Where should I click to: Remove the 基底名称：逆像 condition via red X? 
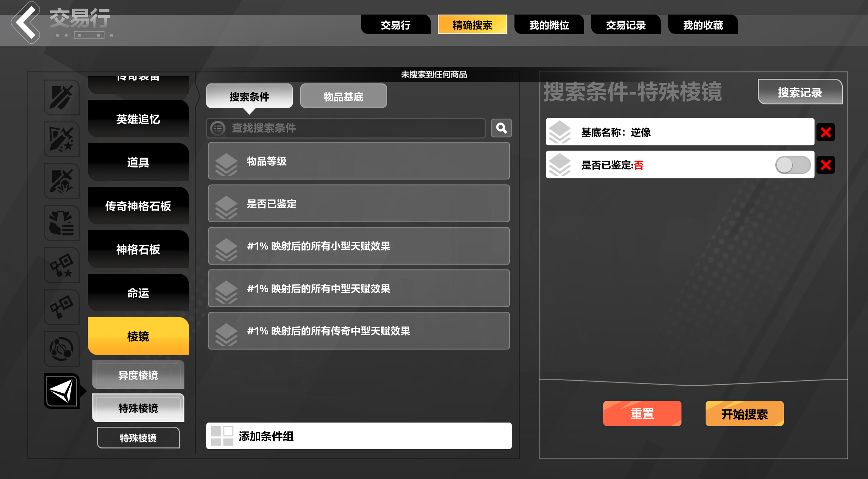tap(825, 132)
